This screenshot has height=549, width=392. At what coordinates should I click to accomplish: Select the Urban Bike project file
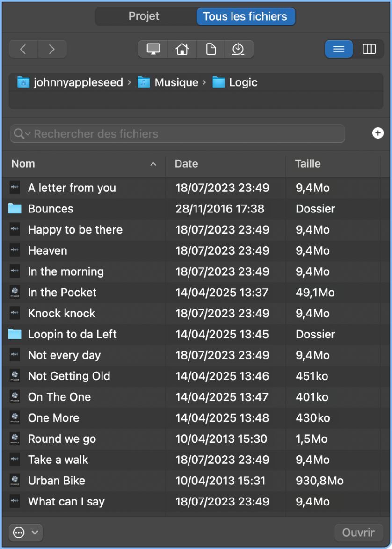pos(56,481)
